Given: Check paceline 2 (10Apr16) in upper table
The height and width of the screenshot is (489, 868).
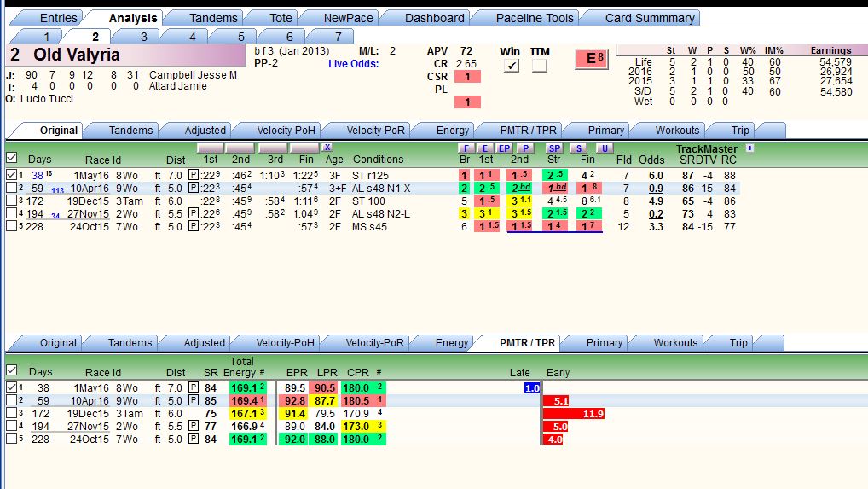Looking at the screenshot, I should pyautogui.click(x=12, y=188).
